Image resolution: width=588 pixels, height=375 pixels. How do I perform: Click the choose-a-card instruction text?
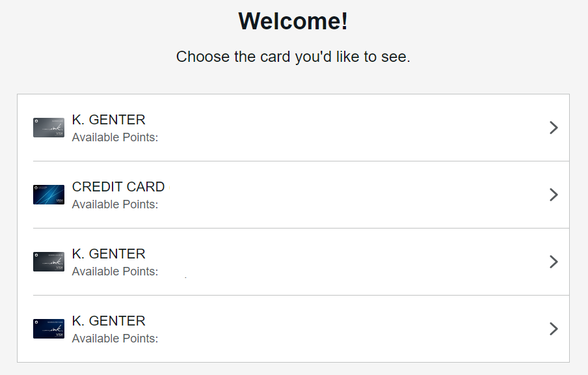(293, 57)
